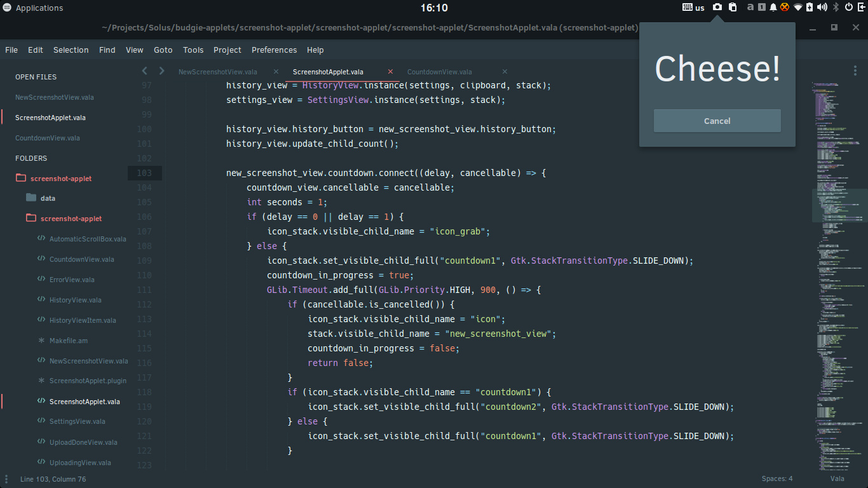Close the ScreenshotApplet.vala tab
This screenshot has width=868, height=488.
click(390, 72)
